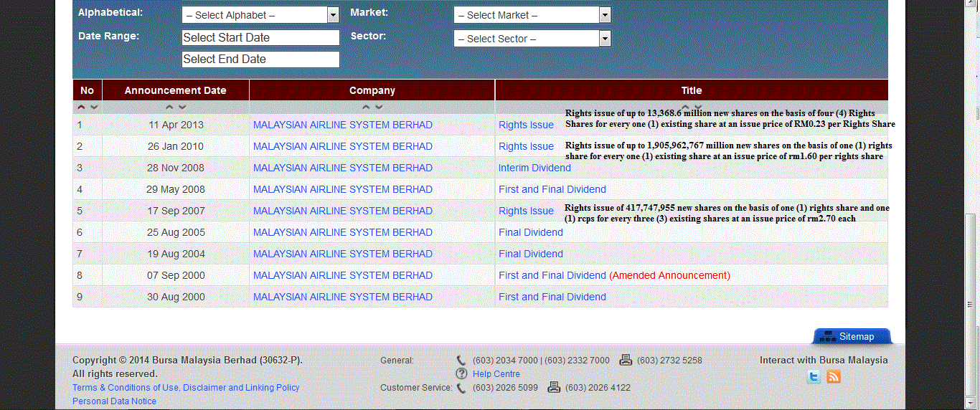Open First and Final Dividend from 07 Sep 2000
Image resolution: width=980 pixels, height=410 pixels.
552,275
